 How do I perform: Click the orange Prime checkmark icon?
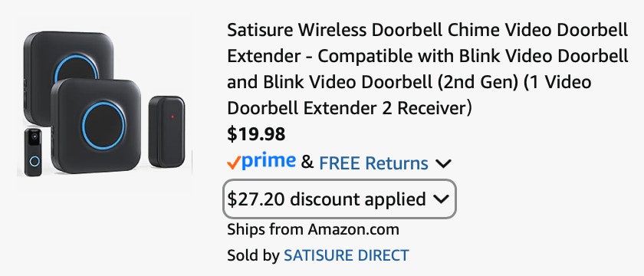click(x=233, y=164)
